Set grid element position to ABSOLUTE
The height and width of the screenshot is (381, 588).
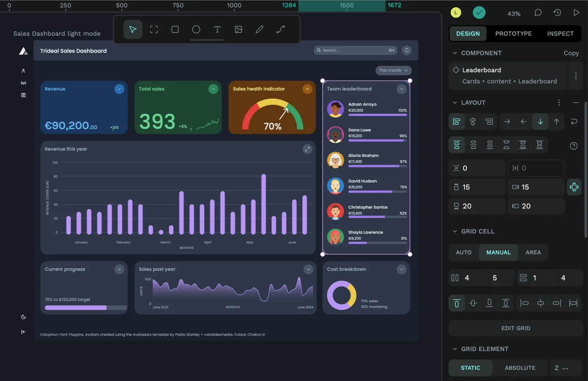tap(520, 368)
